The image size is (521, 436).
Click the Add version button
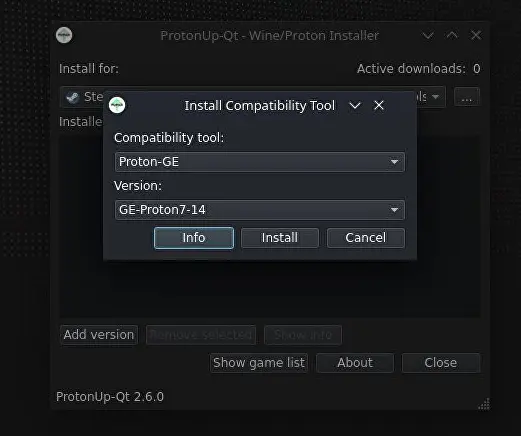[x=99, y=335]
